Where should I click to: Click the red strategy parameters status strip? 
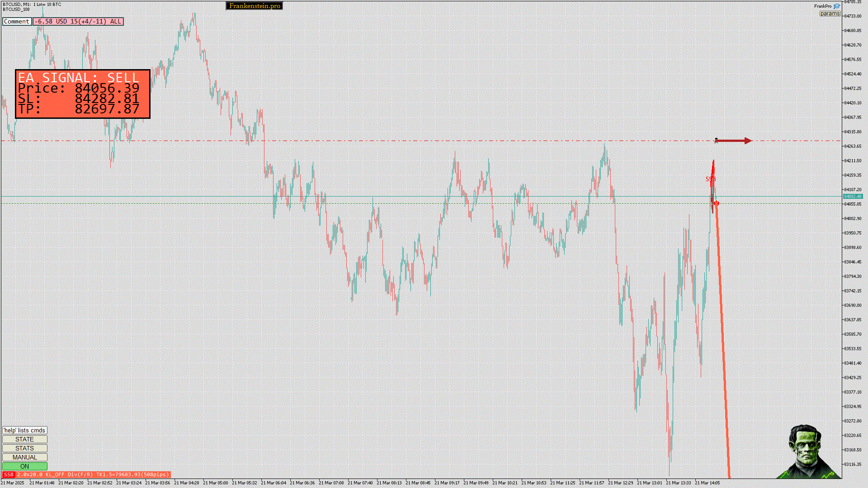[x=93, y=474]
